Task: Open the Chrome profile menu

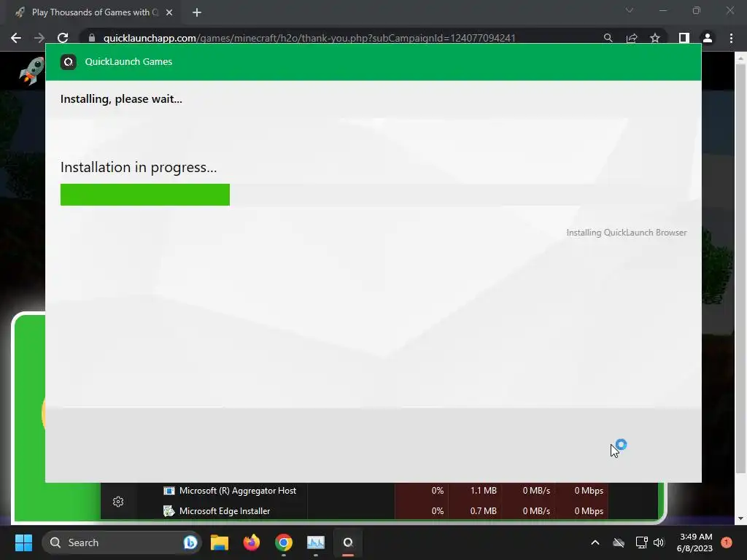Action: (708, 38)
